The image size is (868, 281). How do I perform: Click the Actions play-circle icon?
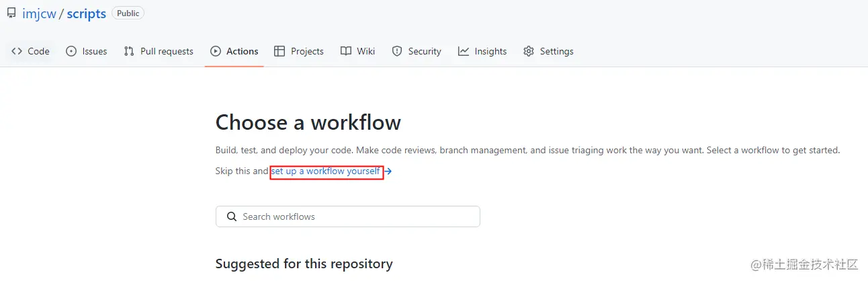click(x=216, y=51)
